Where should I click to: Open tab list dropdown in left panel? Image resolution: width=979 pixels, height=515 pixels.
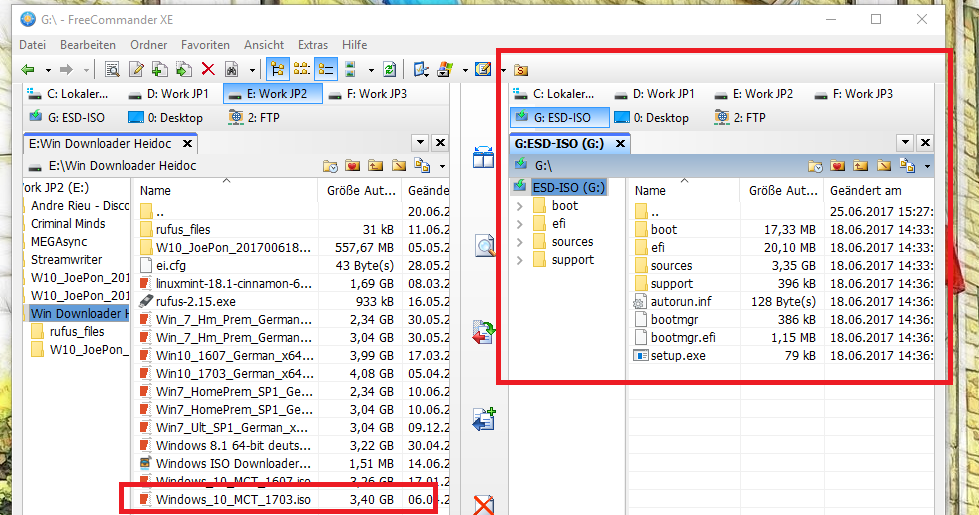(x=420, y=143)
